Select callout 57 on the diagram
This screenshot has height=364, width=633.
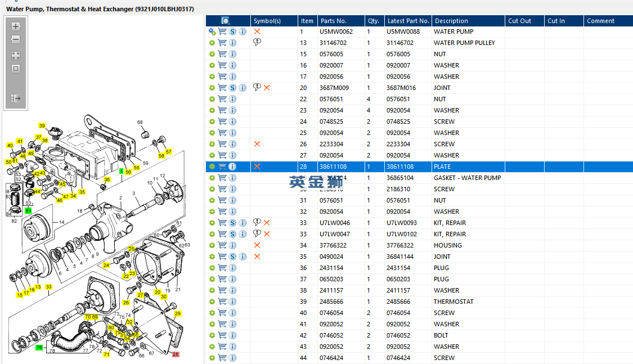[x=169, y=152]
